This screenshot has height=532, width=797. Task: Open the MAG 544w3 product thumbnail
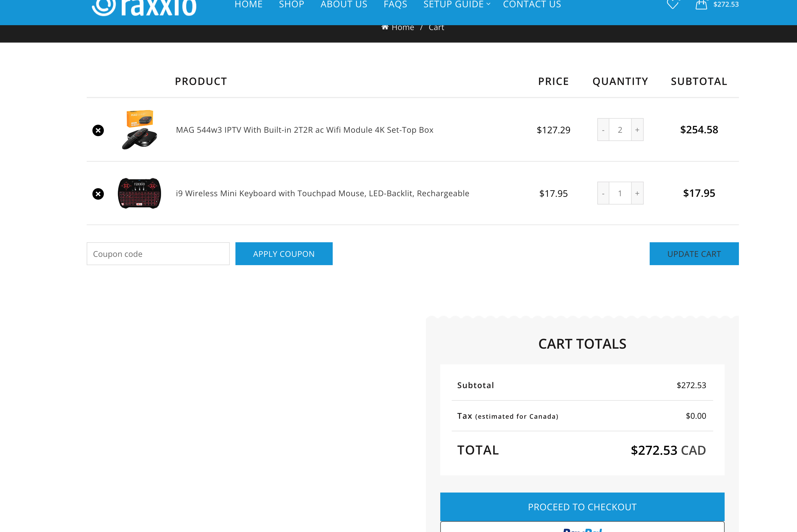click(139, 130)
